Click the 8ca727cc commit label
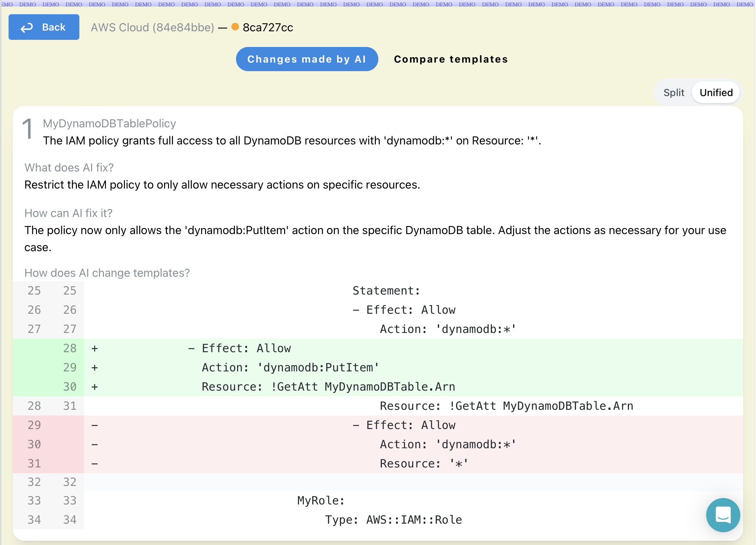Viewport: 756px width, 545px height. 268,27
